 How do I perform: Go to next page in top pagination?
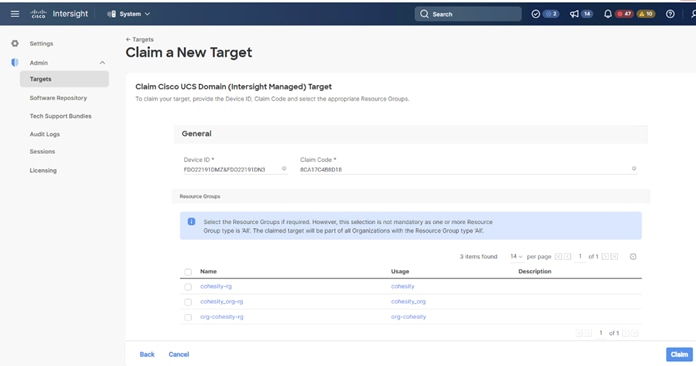(x=605, y=256)
